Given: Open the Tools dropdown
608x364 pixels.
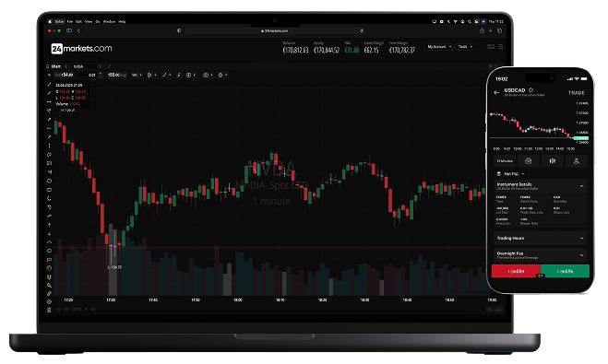Looking at the screenshot, I should point(465,47).
